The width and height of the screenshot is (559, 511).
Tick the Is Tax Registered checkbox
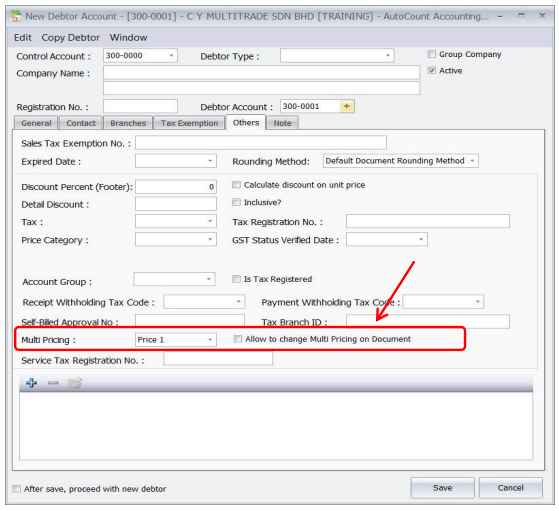pos(236,279)
